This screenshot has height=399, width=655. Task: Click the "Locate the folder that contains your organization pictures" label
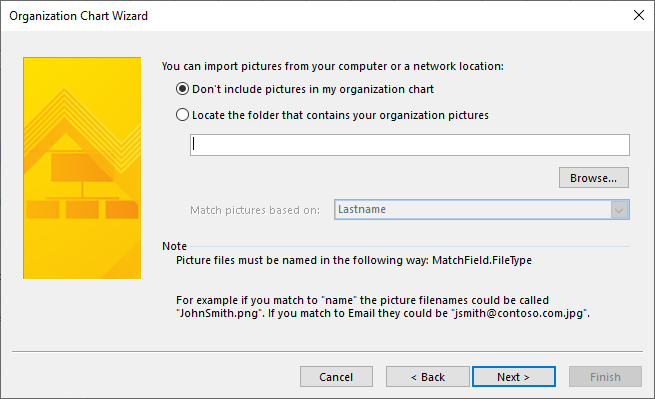pos(340,115)
